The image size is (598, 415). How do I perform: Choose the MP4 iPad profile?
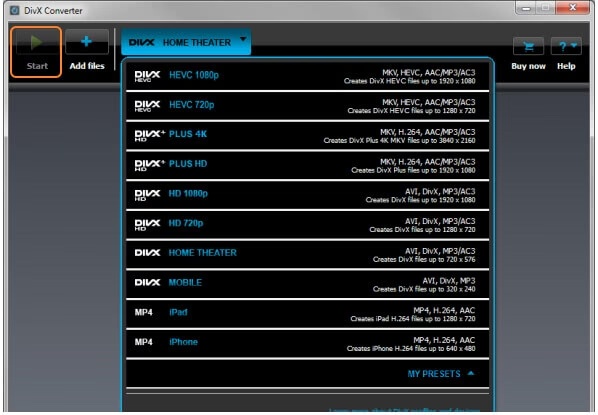(x=307, y=314)
